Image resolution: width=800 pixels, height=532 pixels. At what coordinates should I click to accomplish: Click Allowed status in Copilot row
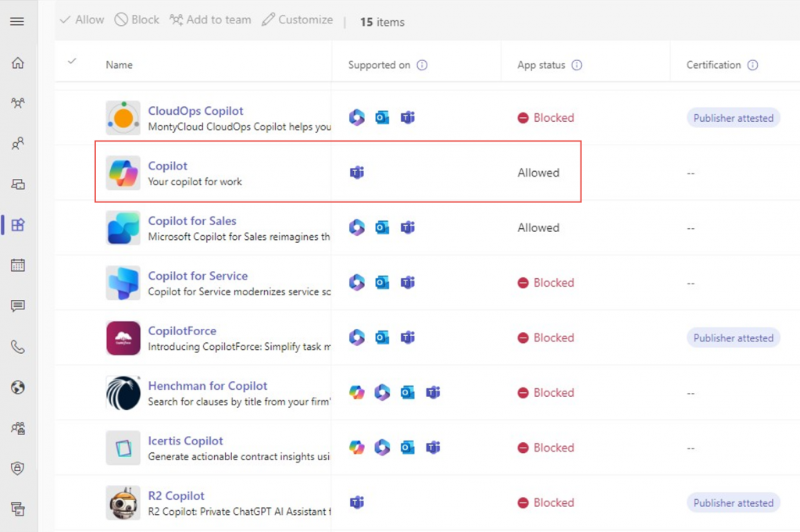pyautogui.click(x=538, y=173)
